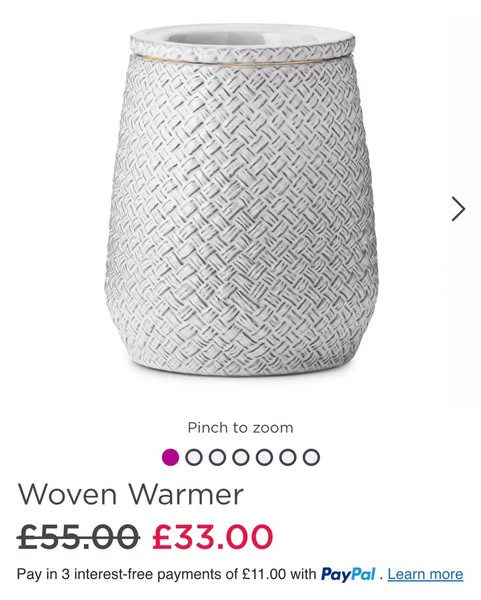Screen dimensions: 481x600
Task: Click the red £33.00 sale price
Action: [x=213, y=536]
